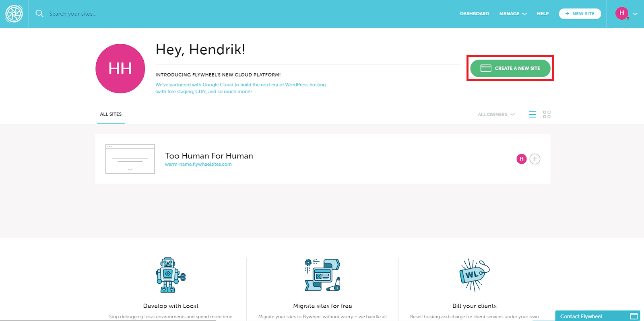Visit warm-name.flywheelsites.com link

click(x=198, y=164)
